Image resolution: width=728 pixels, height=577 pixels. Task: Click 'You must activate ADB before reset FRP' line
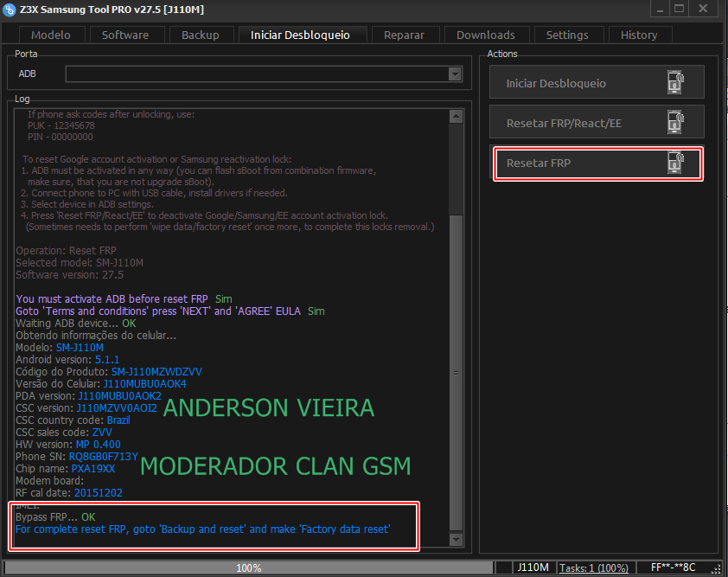click(112, 298)
